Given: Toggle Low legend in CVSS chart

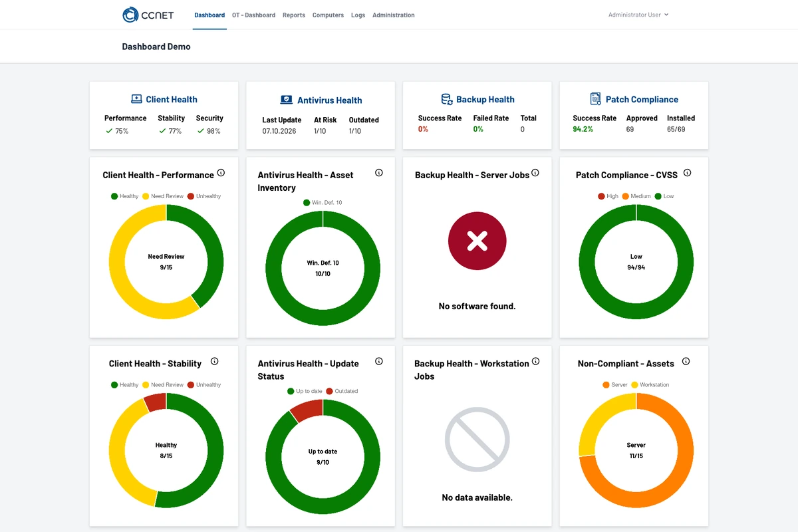Looking at the screenshot, I should (x=664, y=196).
